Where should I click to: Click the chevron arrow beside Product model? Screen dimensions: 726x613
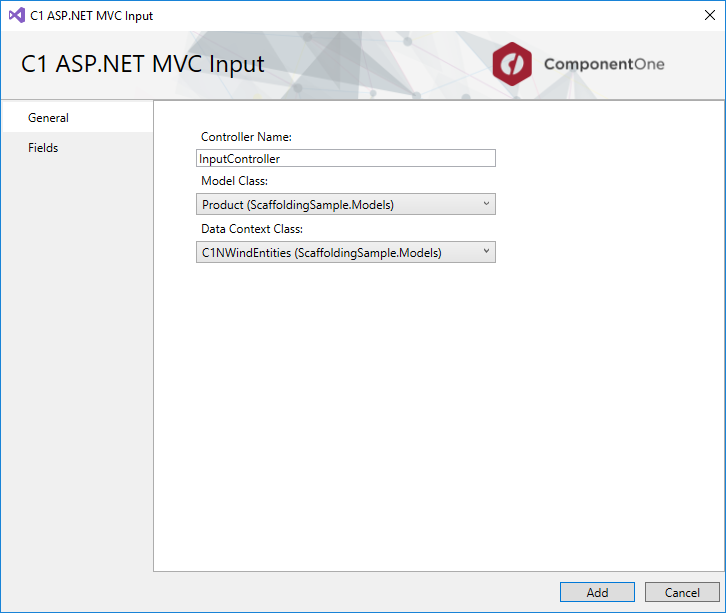(x=486, y=204)
